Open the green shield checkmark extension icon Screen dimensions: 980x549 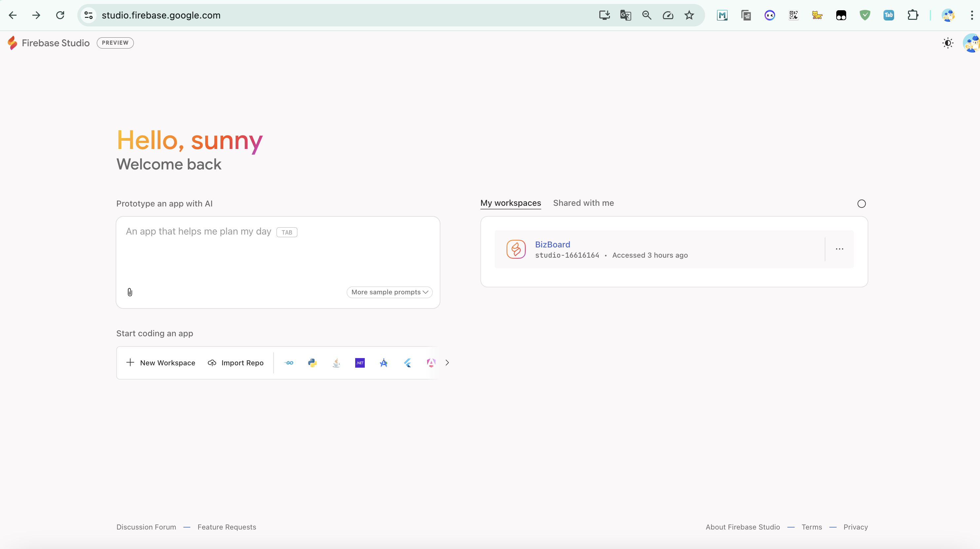[x=865, y=15]
